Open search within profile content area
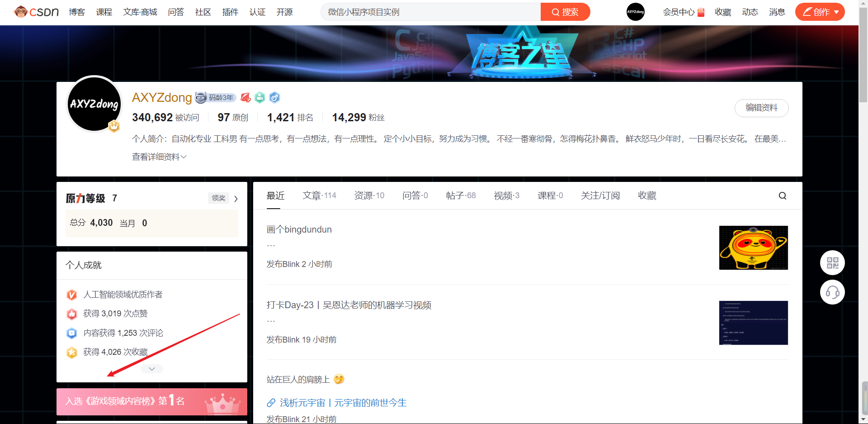868x424 pixels. (x=783, y=195)
